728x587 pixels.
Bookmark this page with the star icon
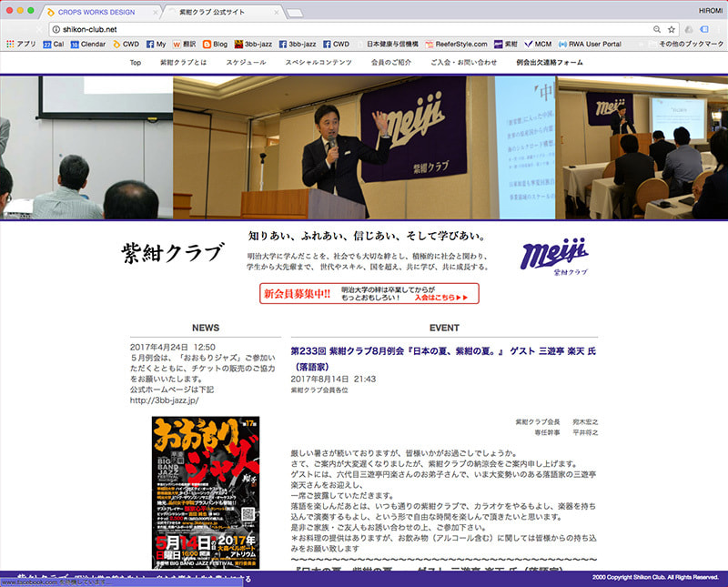672,29
